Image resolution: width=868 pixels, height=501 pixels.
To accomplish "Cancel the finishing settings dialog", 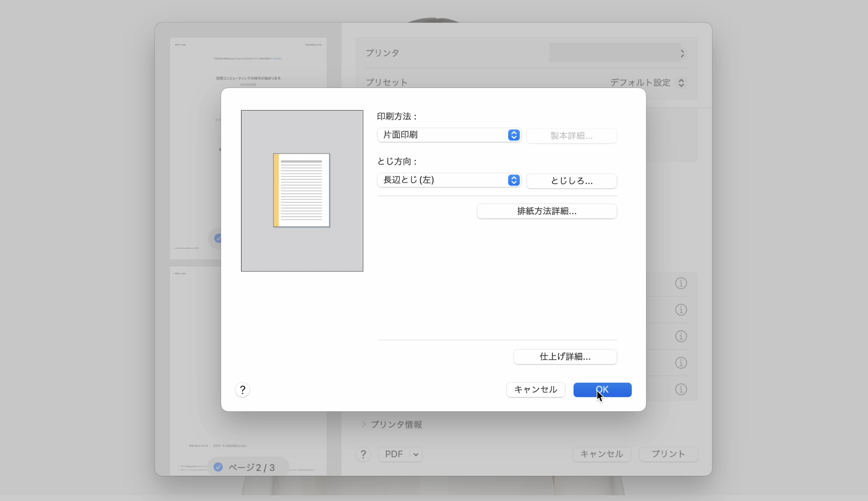I will click(x=535, y=390).
